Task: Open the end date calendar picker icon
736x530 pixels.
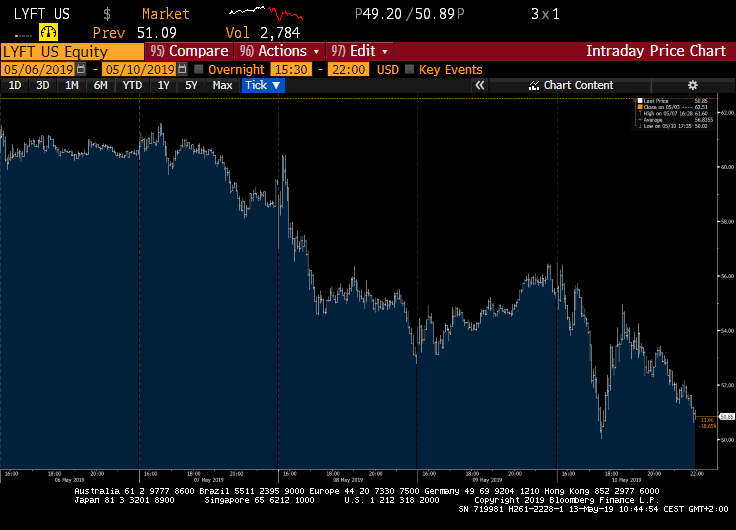Action: [x=182, y=69]
